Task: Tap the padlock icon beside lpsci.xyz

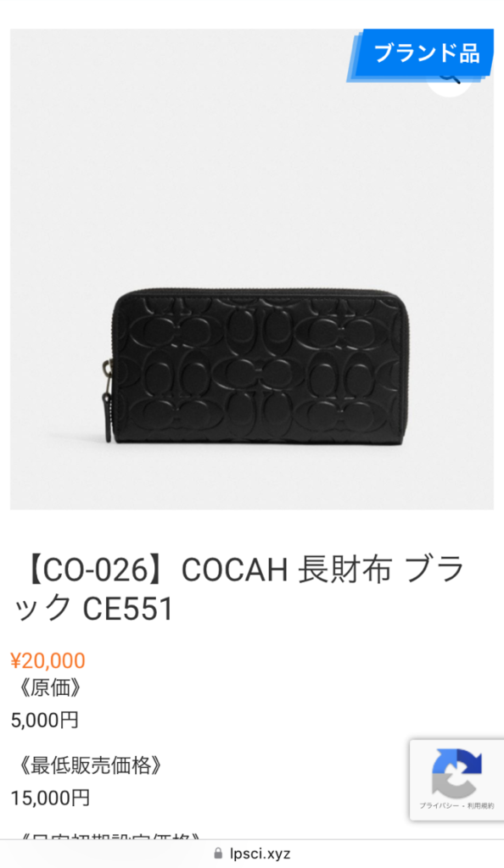Action: [x=218, y=853]
